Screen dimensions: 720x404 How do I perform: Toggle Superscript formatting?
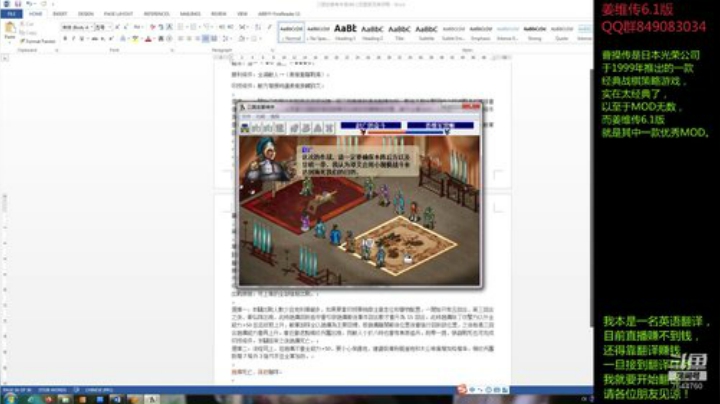[111, 39]
